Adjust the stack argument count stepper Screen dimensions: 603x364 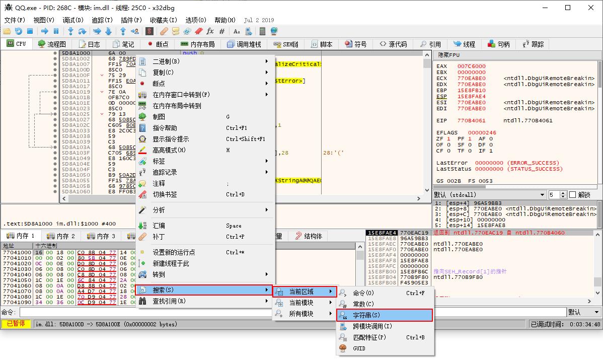point(563,194)
